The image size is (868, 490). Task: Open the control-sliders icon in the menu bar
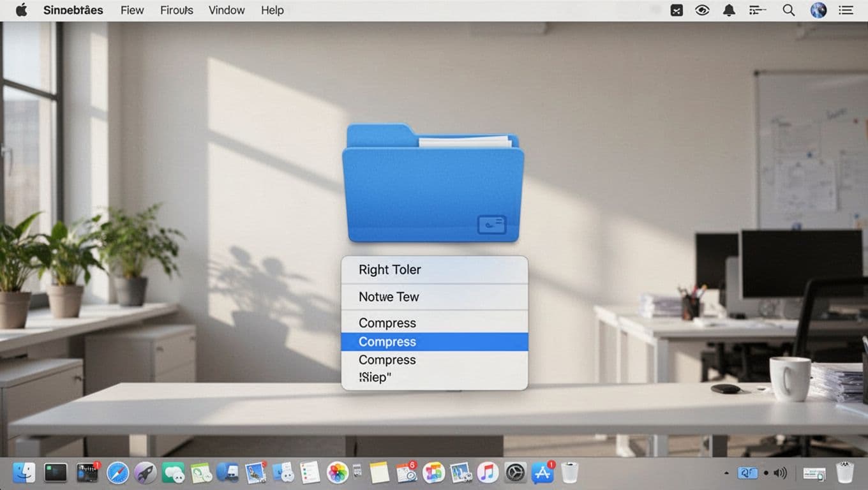click(x=757, y=10)
